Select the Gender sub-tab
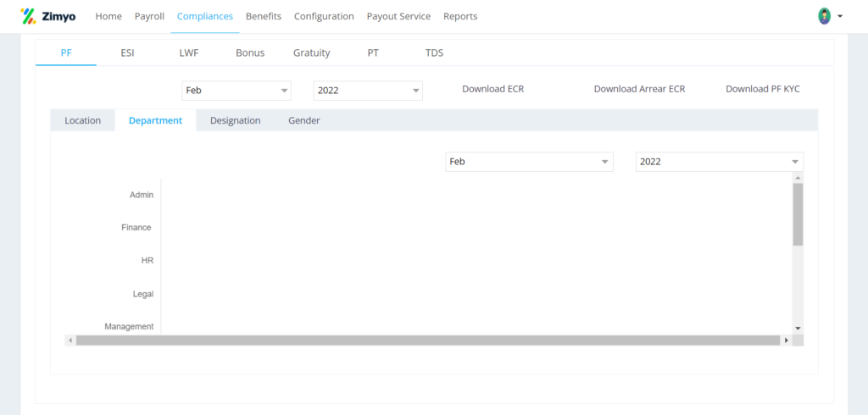The height and width of the screenshot is (415, 868). pyautogui.click(x=304, y=120)
